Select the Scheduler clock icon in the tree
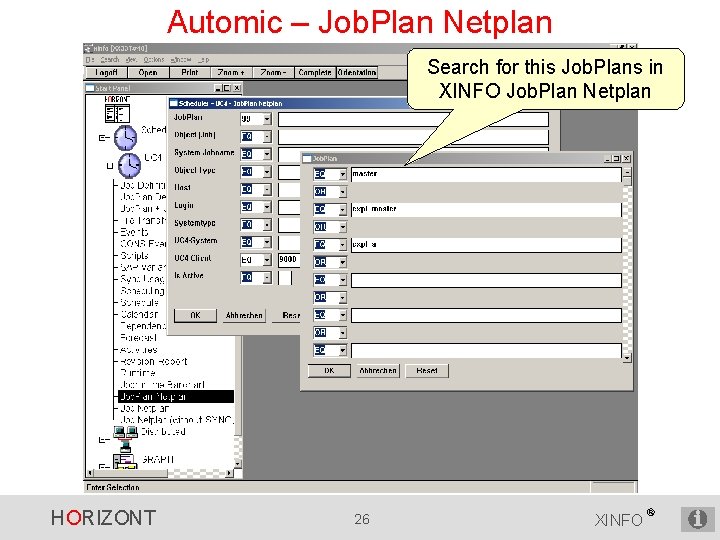This screenshot has height=540, width=720. click(x=125, y=137)
